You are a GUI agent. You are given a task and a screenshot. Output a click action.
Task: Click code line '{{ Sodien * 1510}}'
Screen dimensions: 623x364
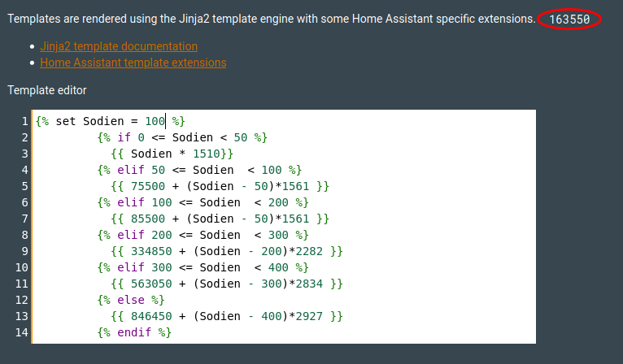tap(172, 154)
